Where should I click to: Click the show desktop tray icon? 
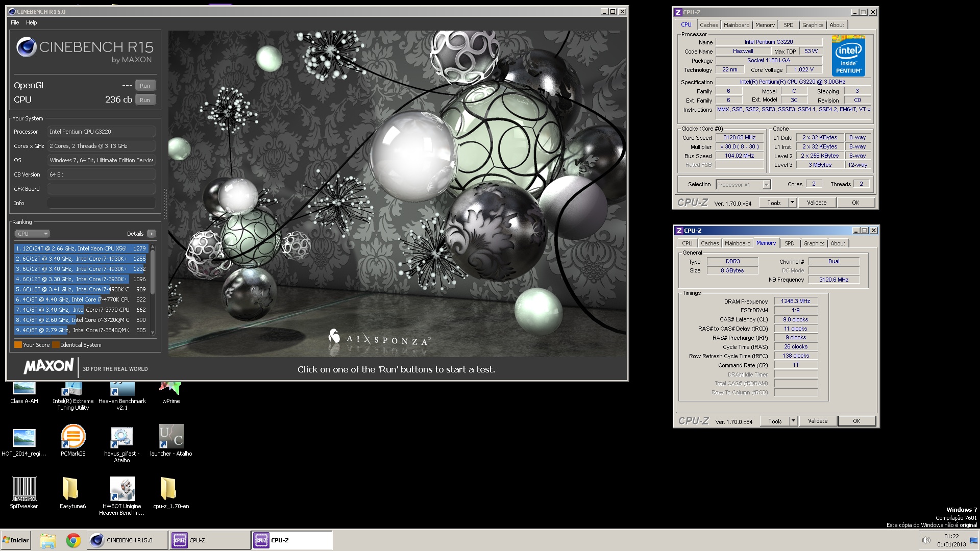point(974,540)
